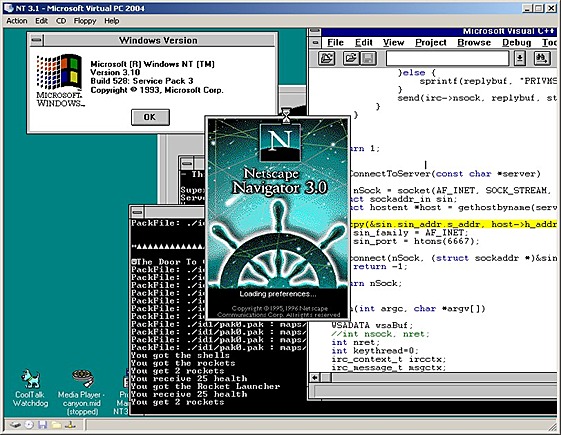
Task: Open the Quake console window control box
Action: (x=137, y=212)
